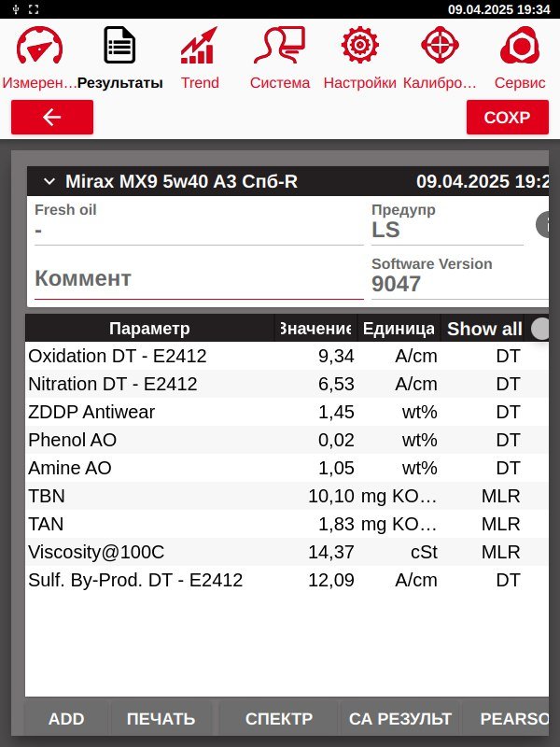Open the Trend chart icon
Screen dimensions: 560x747
200,45
